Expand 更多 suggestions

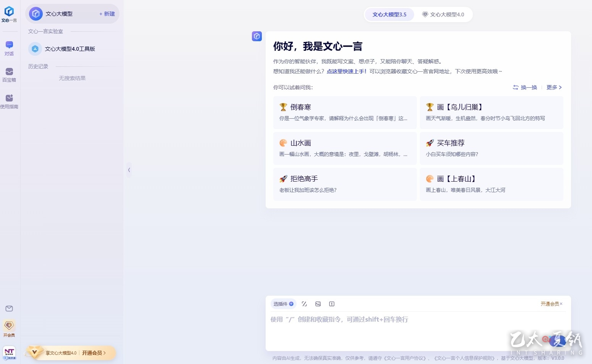554,87
